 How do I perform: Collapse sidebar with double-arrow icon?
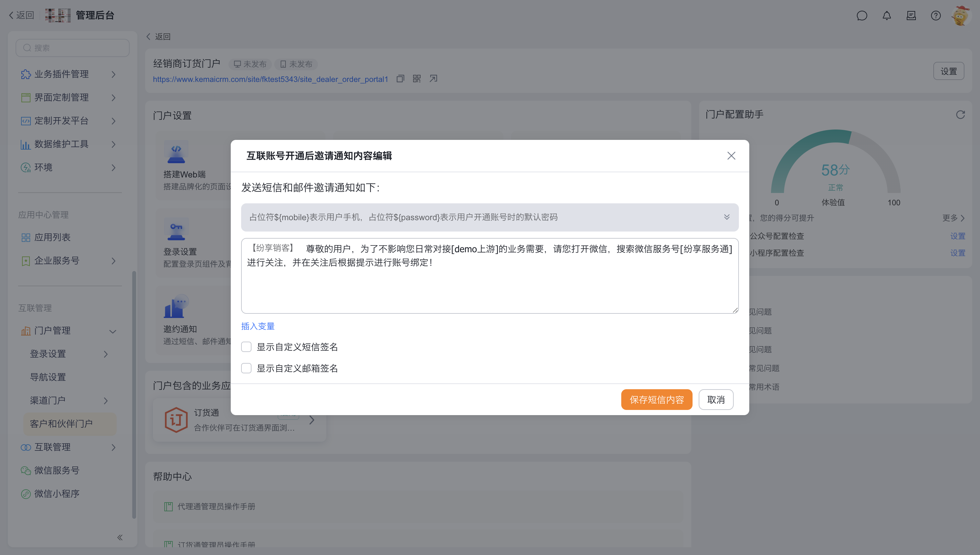(120, 538)
